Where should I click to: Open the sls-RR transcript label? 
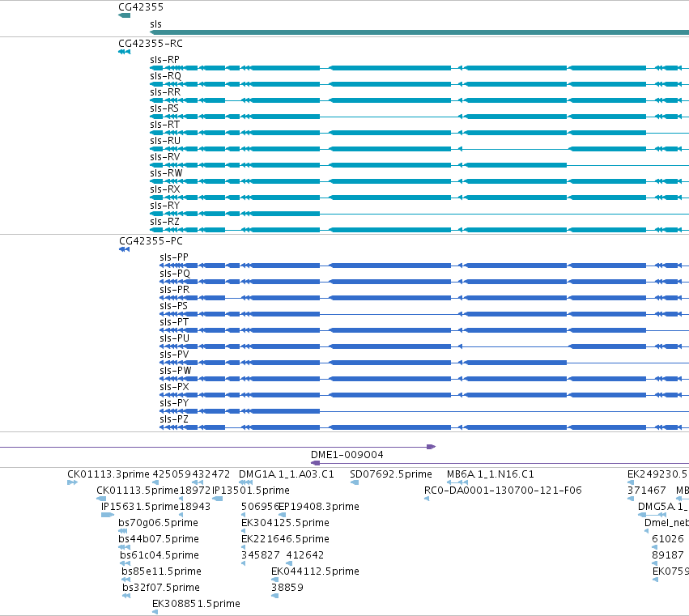click(x=165, y=92)
